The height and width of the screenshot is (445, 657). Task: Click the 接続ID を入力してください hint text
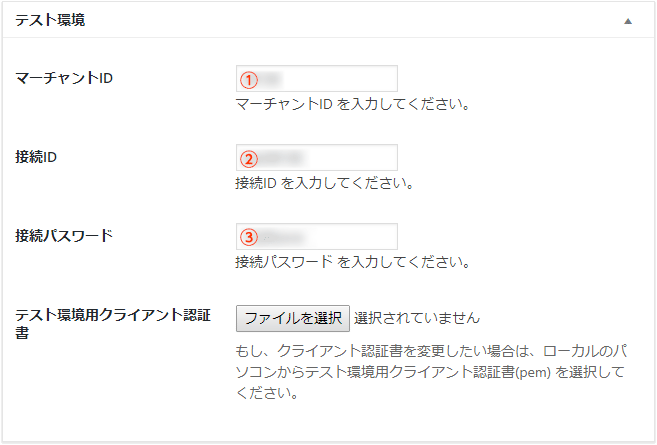[x=325, y=183]
